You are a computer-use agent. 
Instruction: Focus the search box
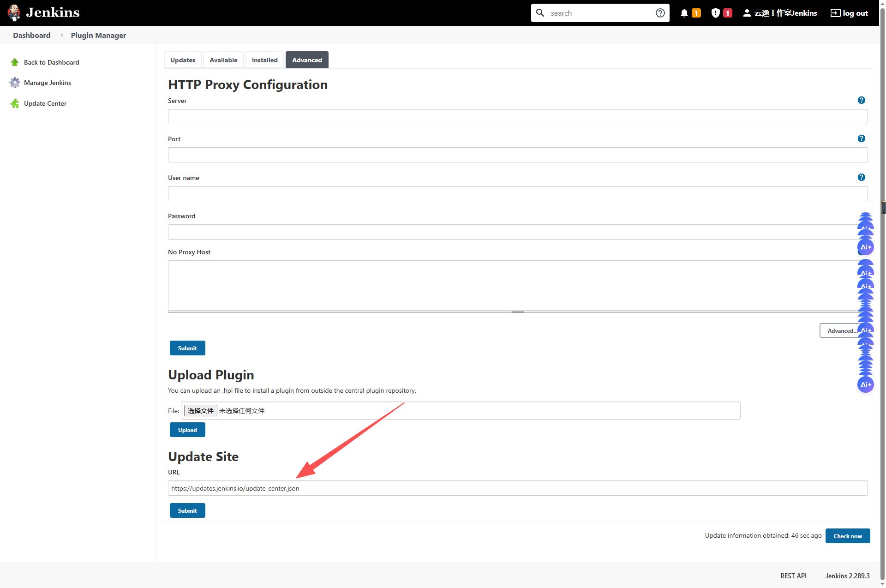pos(600,13)
